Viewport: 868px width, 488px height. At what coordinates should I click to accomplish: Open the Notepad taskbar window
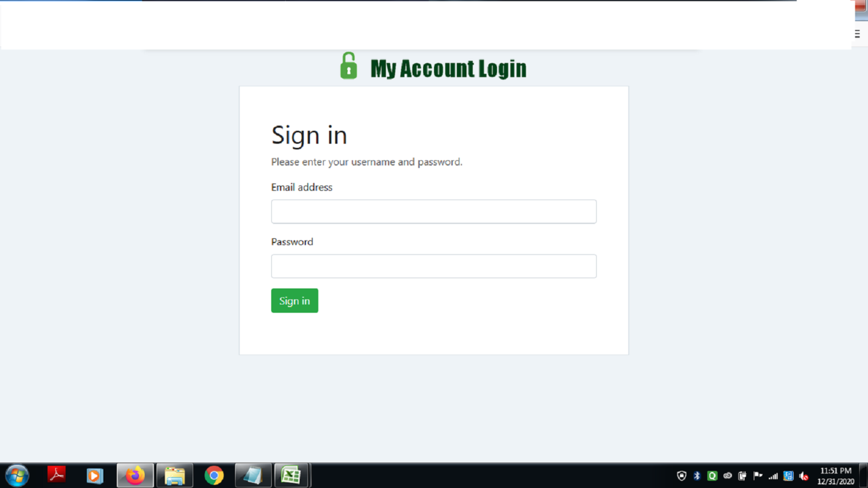click(x=253, y=476)
